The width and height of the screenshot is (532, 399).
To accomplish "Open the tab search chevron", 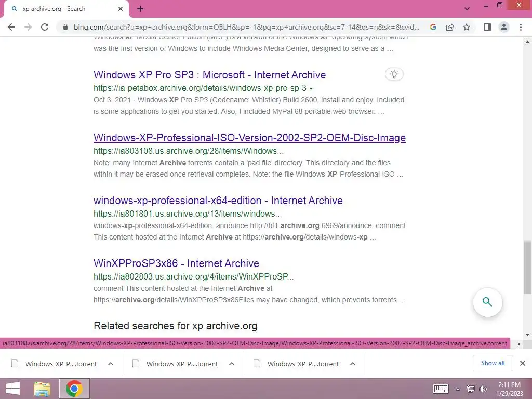I will click(467, 9).
